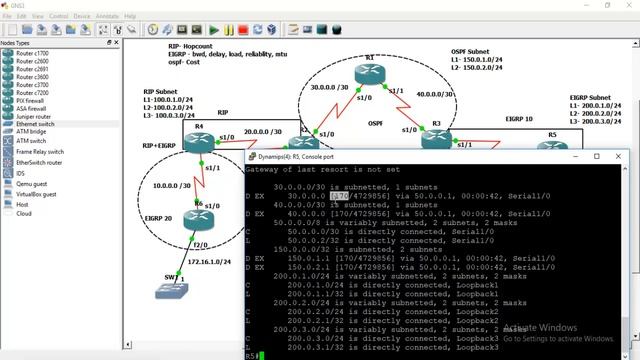The height and width of the screenshot is (360, 640).
Task: Click the 'EIGRP Subnet' note text
Action: 590,98
